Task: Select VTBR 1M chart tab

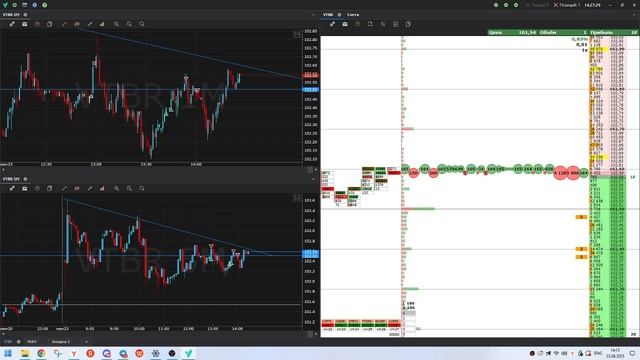Action: 11,15
